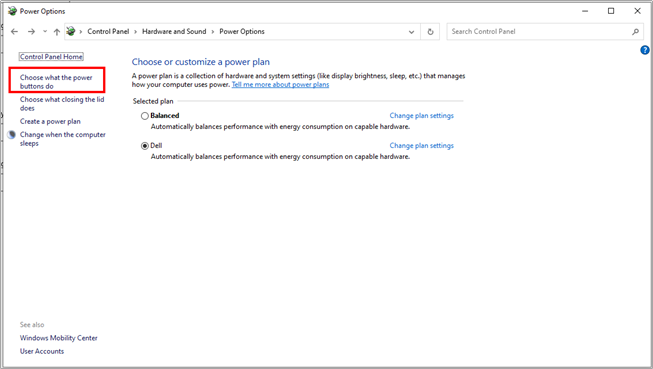Go to Hardware and Sound breadcrumb

click(x=174, y=32)
